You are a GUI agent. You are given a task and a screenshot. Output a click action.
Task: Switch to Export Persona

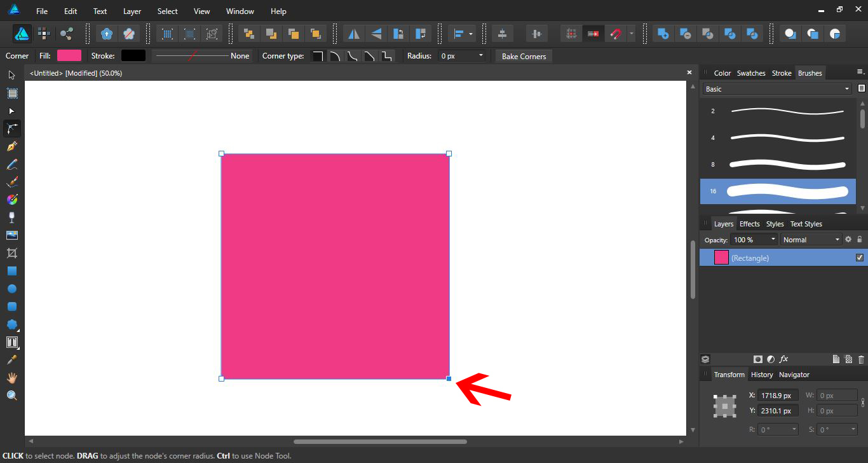pyautogui.click(x=66, y=34)
